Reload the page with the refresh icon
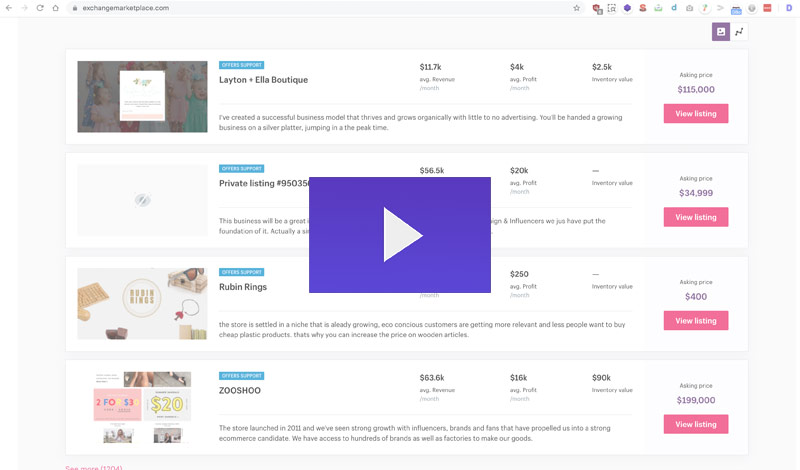The width and height of the screenshot is (800, 470). tap(40, 8)
